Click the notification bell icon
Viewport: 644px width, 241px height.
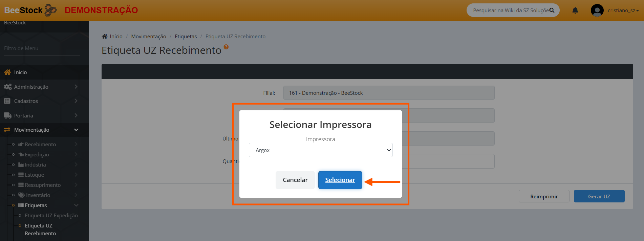[x=575, y=10]
